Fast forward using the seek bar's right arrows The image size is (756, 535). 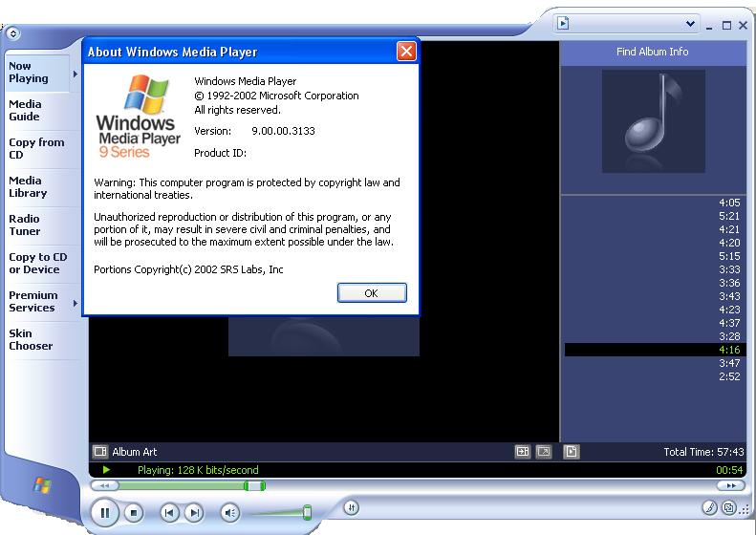[731, 486]
